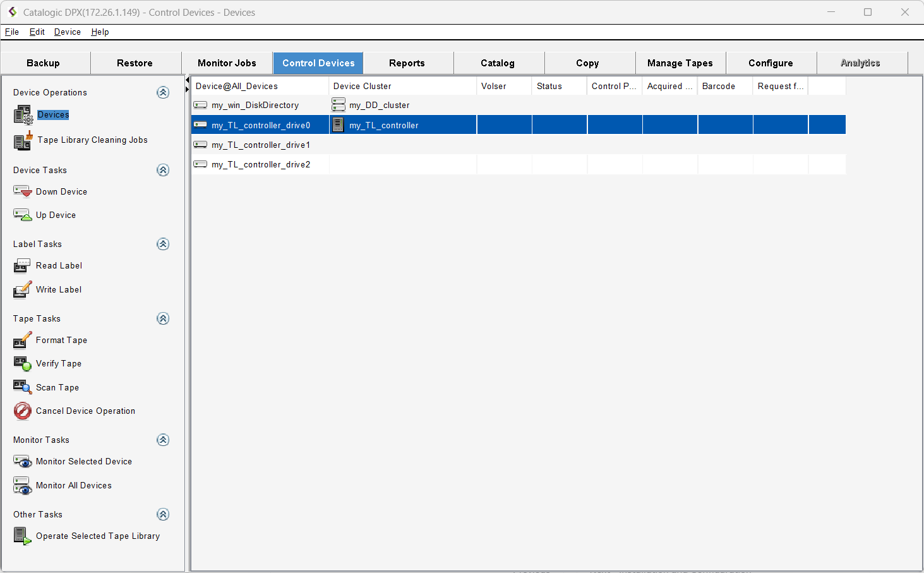Select the my_TL_controller_drive1 row
This screenshot has height=573, width=924.
pos(260,145)
